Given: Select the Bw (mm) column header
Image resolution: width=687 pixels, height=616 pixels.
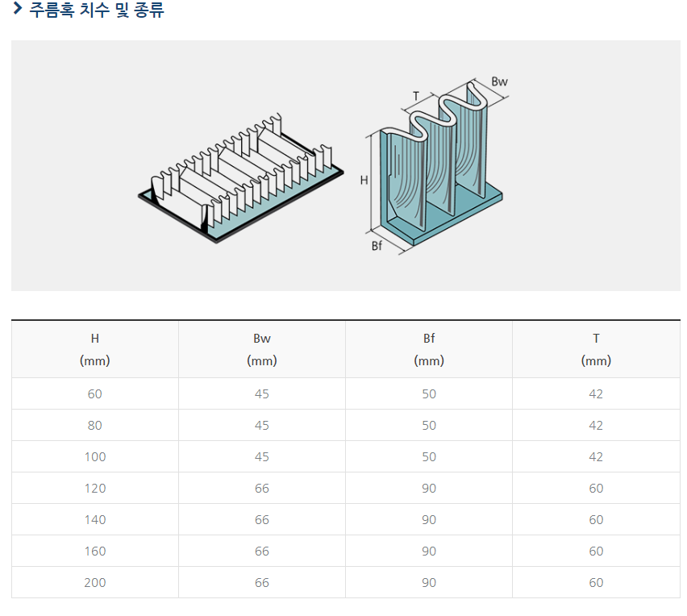Looking at the screenshot, I should 262,349.
